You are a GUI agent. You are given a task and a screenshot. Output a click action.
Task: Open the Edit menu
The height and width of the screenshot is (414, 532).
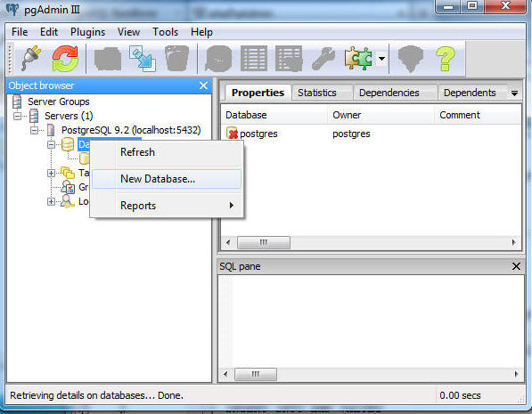[x=49, y=32]
